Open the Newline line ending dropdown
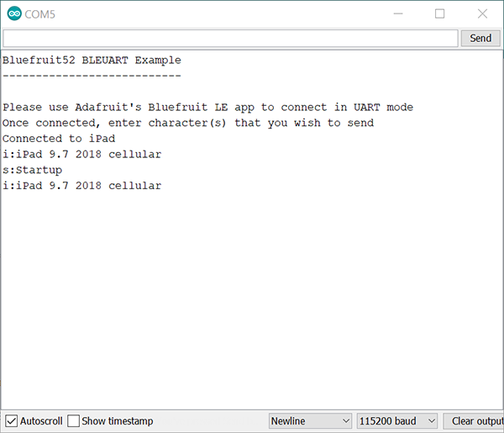504x433 pixels. (310, 420)
